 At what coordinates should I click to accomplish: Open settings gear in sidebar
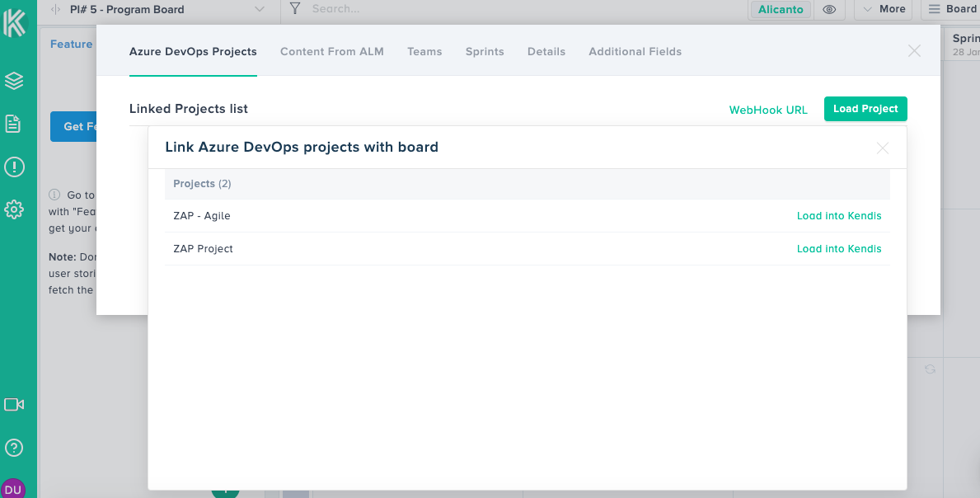(x=14, y=210)
